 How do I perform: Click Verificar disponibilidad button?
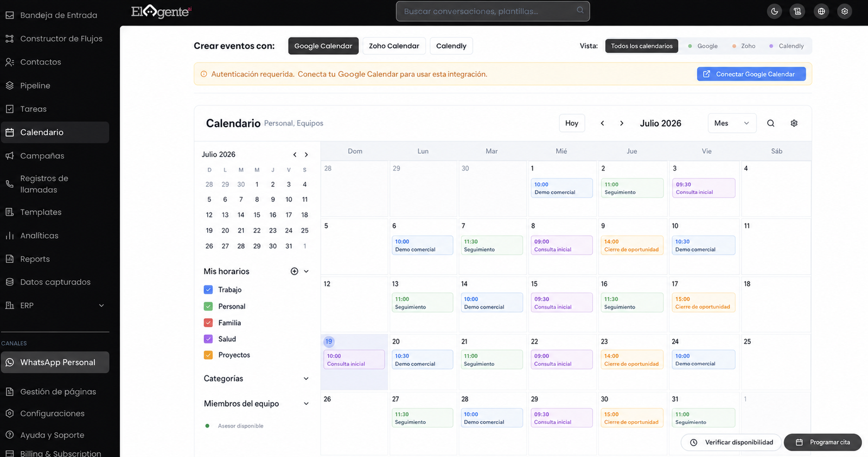coord(731,442)
